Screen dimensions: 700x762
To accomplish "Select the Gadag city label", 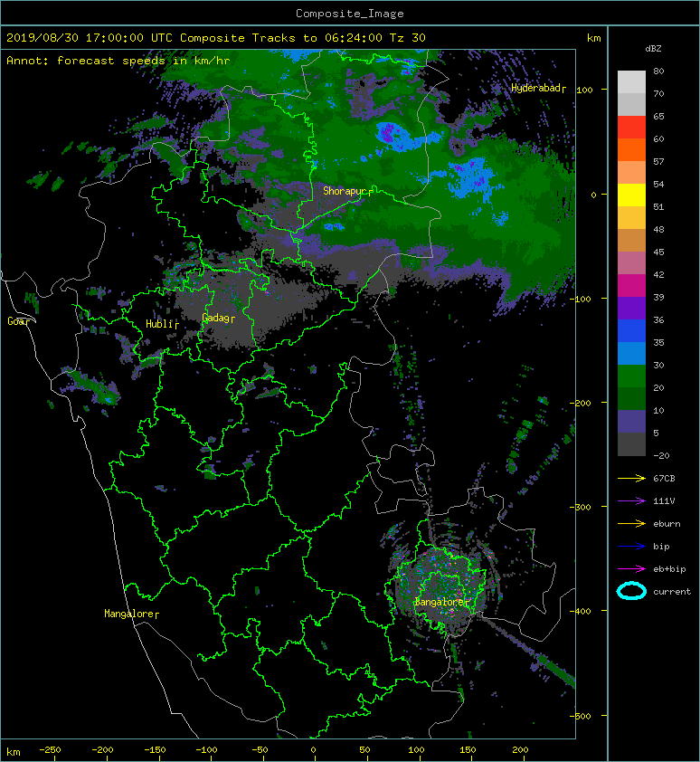I will [x=218, y=318].
